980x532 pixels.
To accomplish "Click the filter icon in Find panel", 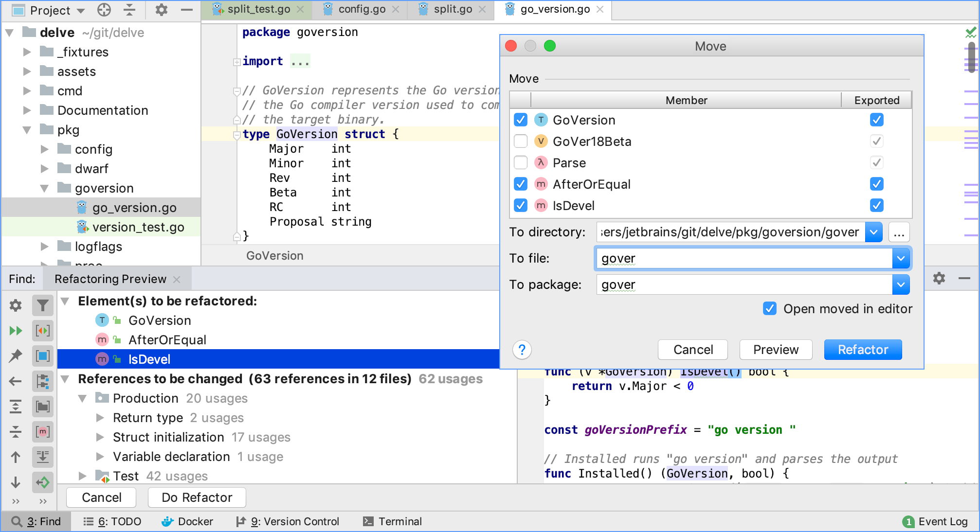I will [x=43, y=305].
